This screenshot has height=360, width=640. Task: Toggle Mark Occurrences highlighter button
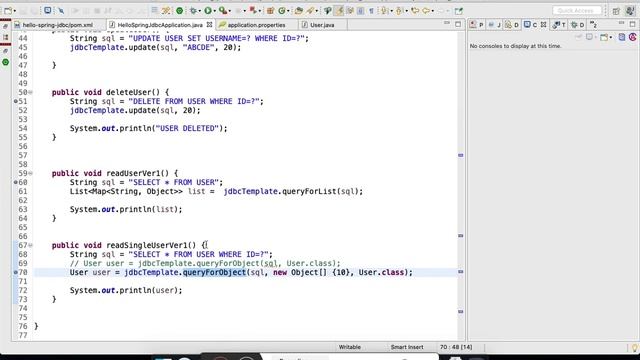(x=339, y=11)
